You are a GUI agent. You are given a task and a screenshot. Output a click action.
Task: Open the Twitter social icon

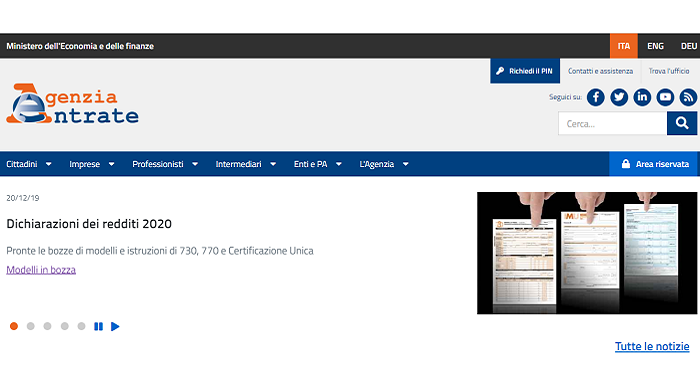click(619, 97)
